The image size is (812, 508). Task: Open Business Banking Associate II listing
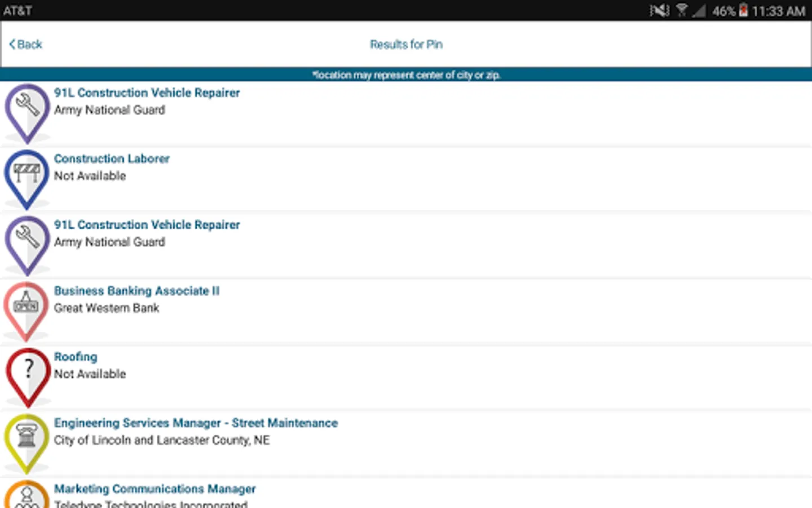(136, 291)
